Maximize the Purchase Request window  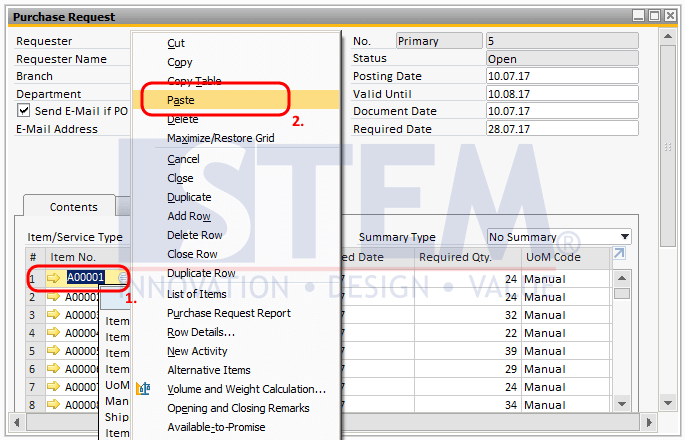coord(654,16)
